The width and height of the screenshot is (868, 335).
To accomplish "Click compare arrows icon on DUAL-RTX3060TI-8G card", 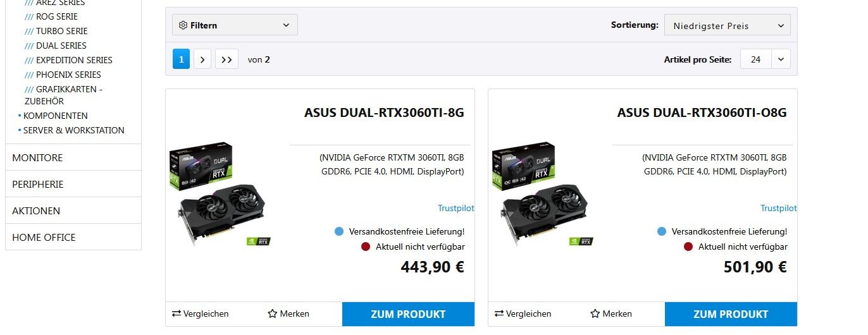I will (177, 314).
